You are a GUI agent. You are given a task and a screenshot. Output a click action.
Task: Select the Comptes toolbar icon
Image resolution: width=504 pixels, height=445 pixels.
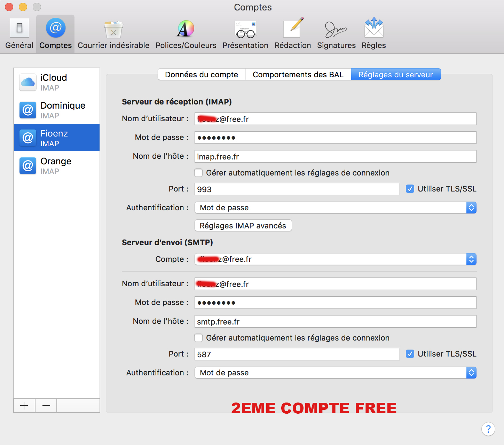click(55, 34)
